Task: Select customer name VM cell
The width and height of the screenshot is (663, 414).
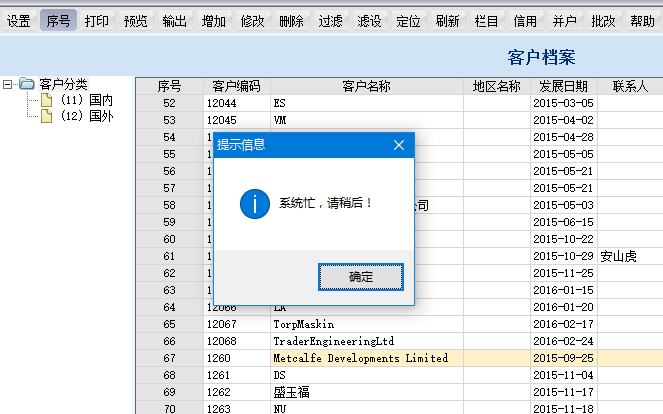Action: [x=367, y=120]
